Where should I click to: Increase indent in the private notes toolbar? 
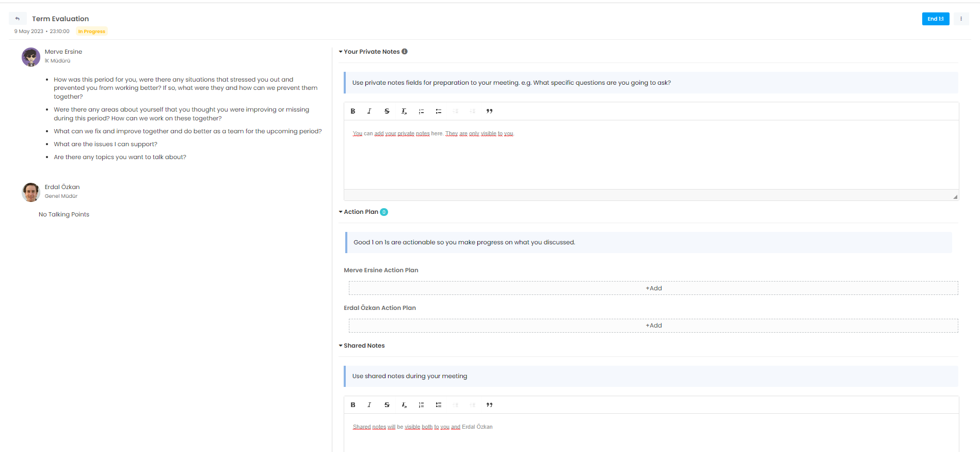[x=473, y=111]
